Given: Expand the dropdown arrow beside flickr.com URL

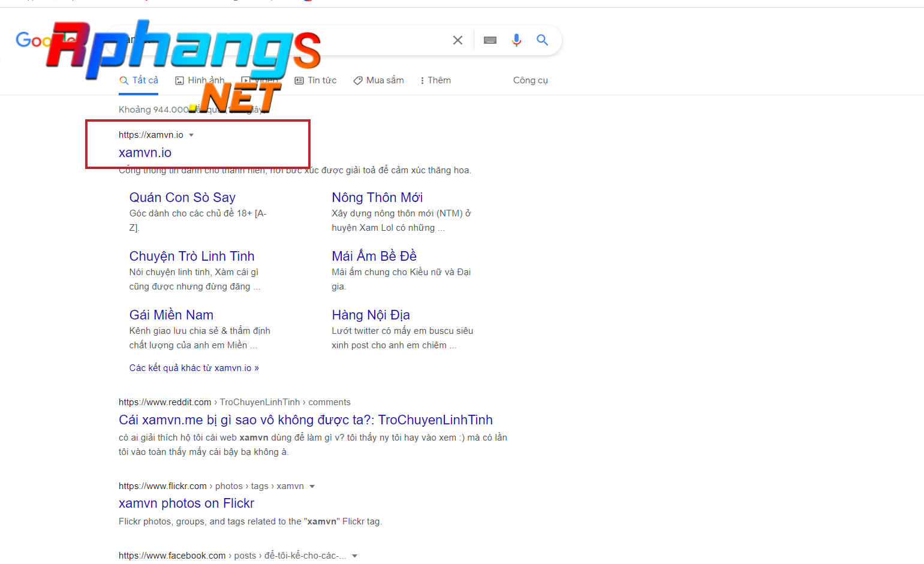Looking at the screenshot, I should coord(312,486).
